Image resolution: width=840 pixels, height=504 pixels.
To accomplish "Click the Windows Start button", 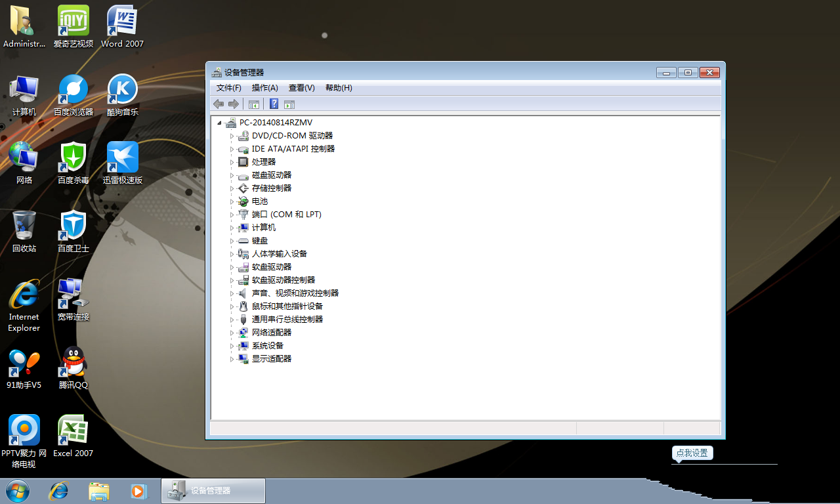I will (18, 491).
